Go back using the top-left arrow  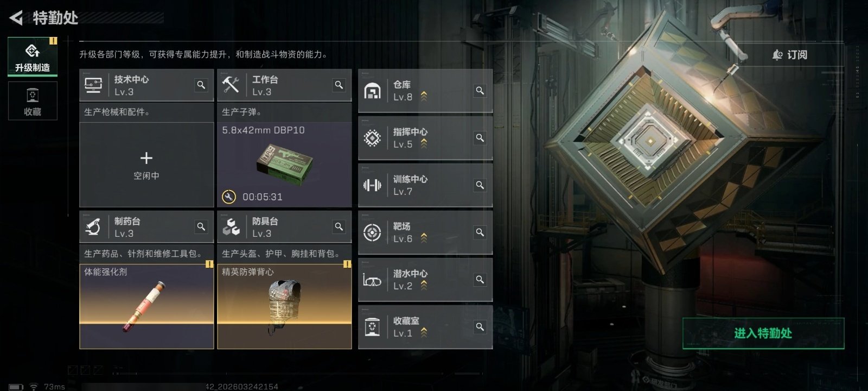tap(16, 18)
